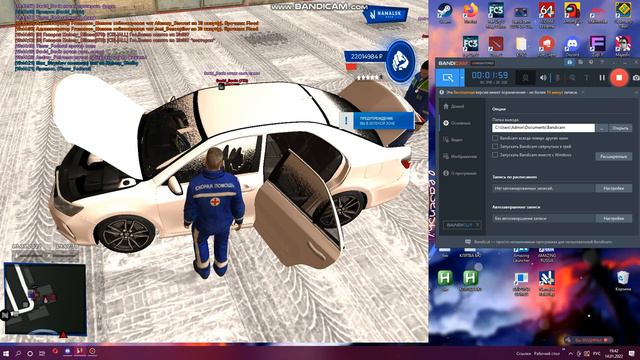Take a screenshot with Bandicam camera icon
640x360 pixels.
[636, 78]
